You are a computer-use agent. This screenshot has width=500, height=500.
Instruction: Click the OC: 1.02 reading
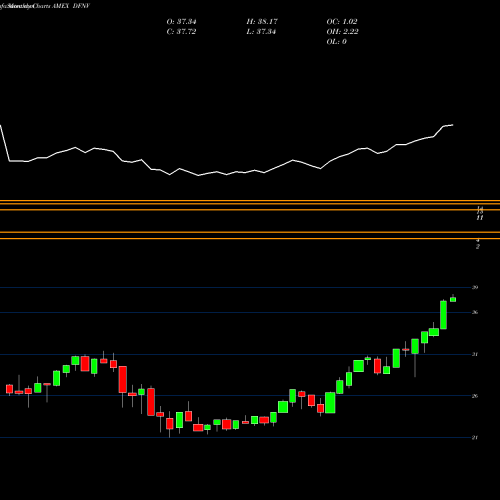[x=342, y=22]
